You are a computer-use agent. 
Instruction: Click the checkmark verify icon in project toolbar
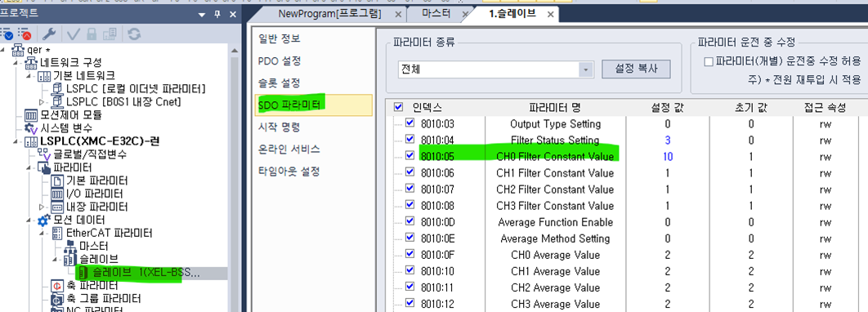coord(74,34)
